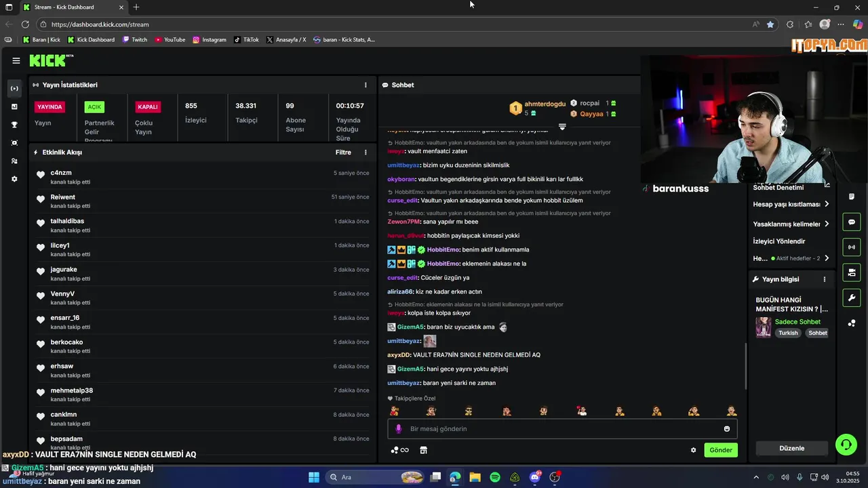Image resolution: width=868 pixels, height=488 pixels.
Task: Click the Sadece Sohbet category link
Action: pyautogui.click(x=797, y=322)
